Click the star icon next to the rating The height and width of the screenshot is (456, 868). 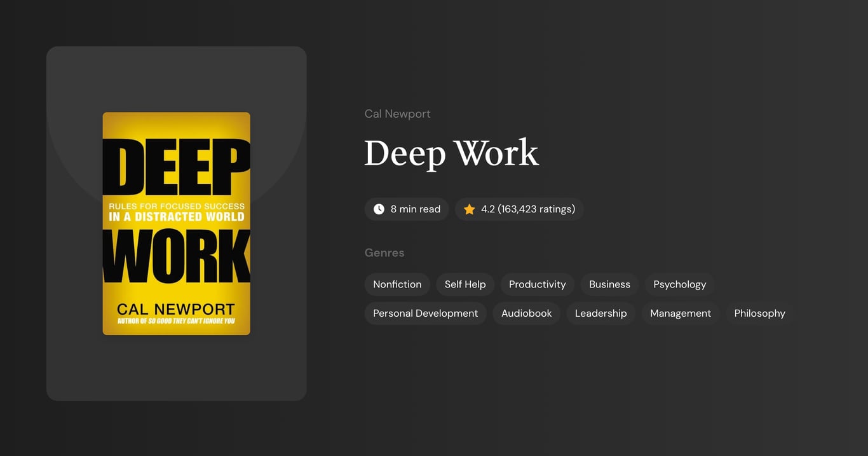coord(470,209)
